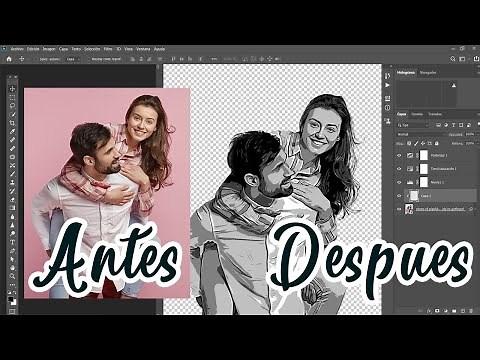This screenshot has width=480, height=360.
Task: Open workspace switcher dropdown in top right
Action: (x=463, y=59)
